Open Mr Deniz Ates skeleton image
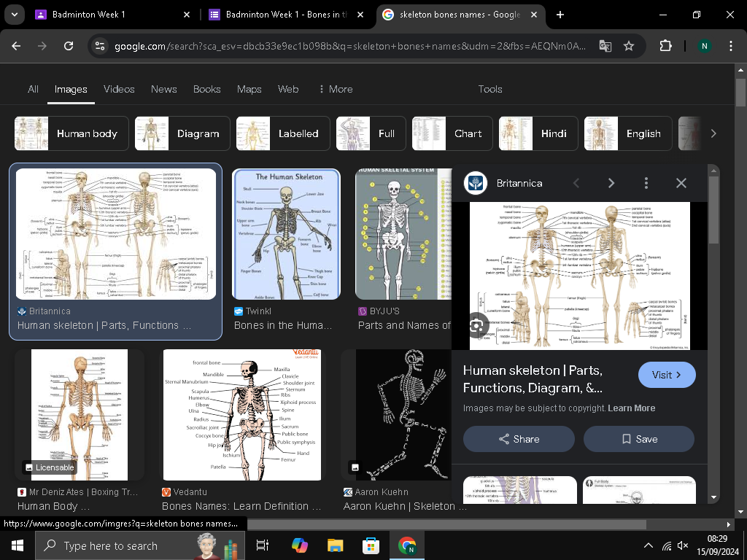The height and width of the screenshot is (560, 747). (80, 415)
